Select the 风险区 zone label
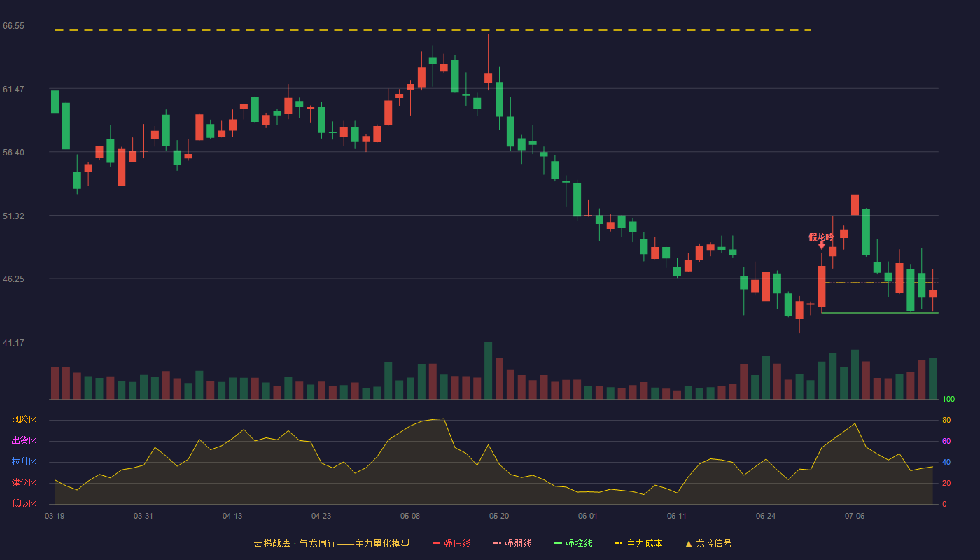The image size is (980, 560). coord(24,420)
